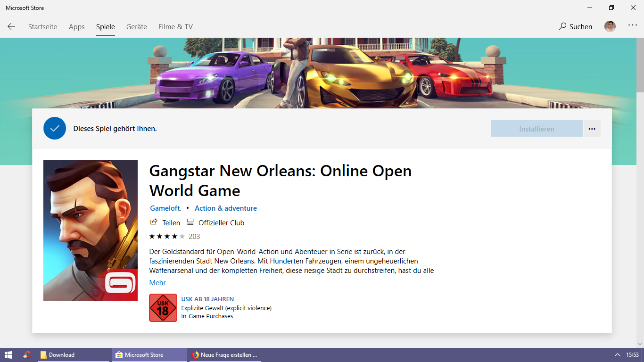Go back with the arrow button
644x362 pixels.
[11, 26]
